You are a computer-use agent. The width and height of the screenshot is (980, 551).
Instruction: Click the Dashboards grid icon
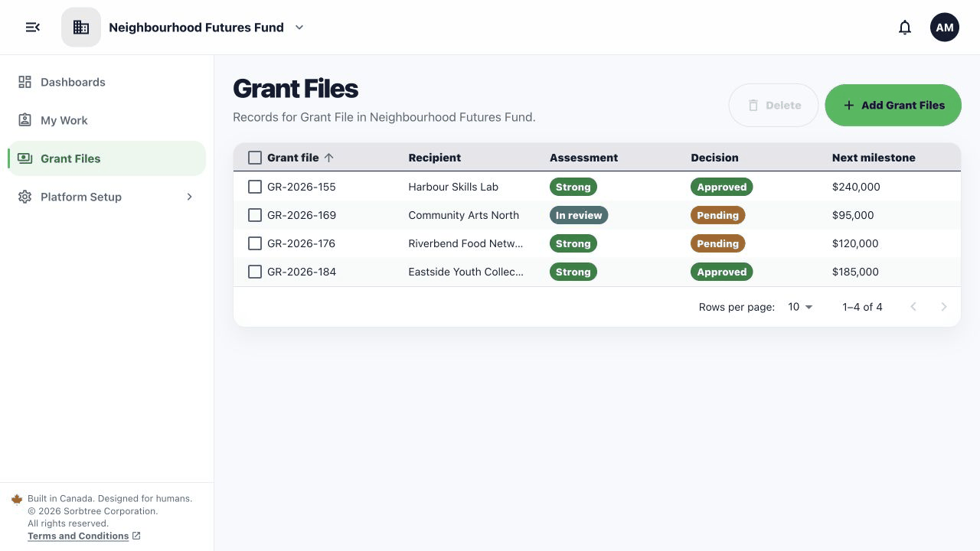click(x=24, y=82)
